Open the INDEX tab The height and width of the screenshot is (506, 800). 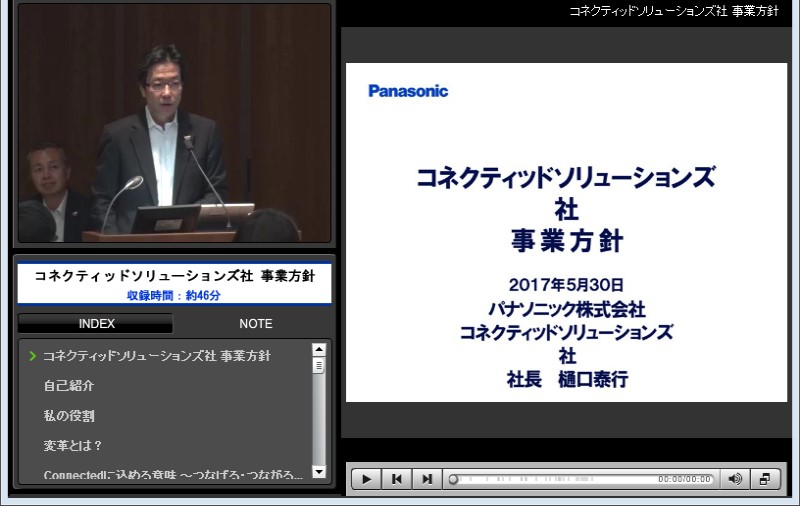[x=96, y=323]
